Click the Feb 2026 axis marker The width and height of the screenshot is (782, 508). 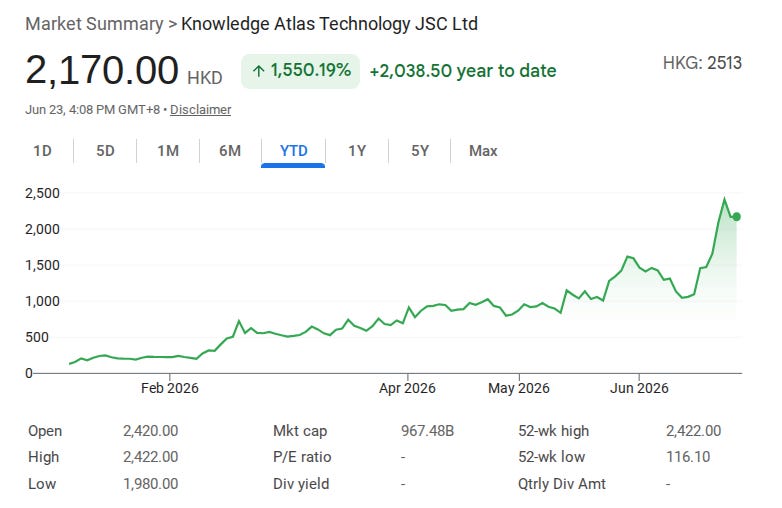point(170,388)
